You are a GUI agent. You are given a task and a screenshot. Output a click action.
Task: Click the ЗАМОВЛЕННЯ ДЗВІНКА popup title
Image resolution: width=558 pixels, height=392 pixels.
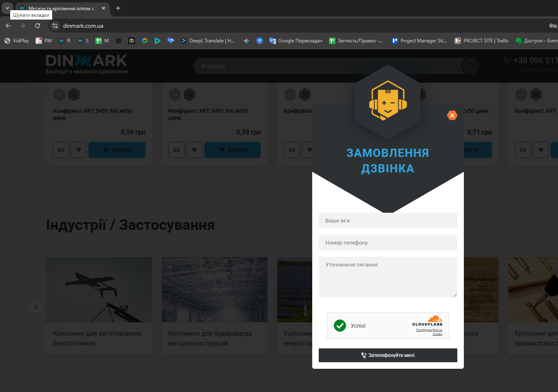point(388,161)
